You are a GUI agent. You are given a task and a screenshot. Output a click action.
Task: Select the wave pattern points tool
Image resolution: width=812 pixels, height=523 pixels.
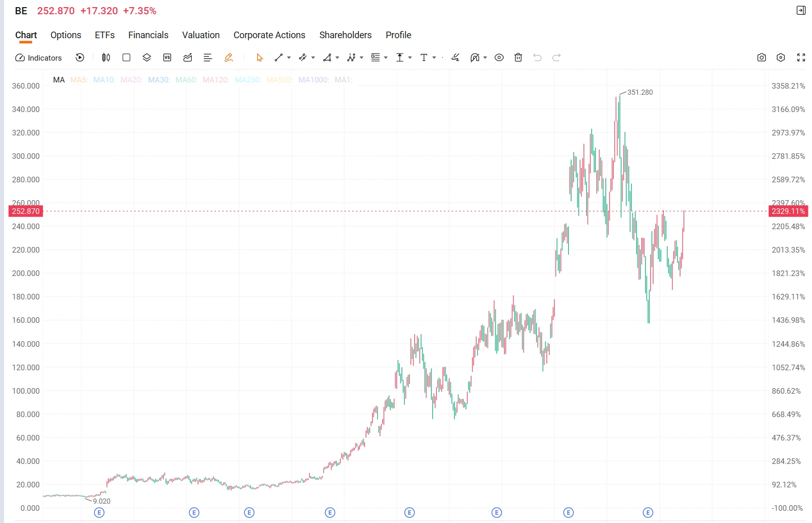tap(351, 58)
